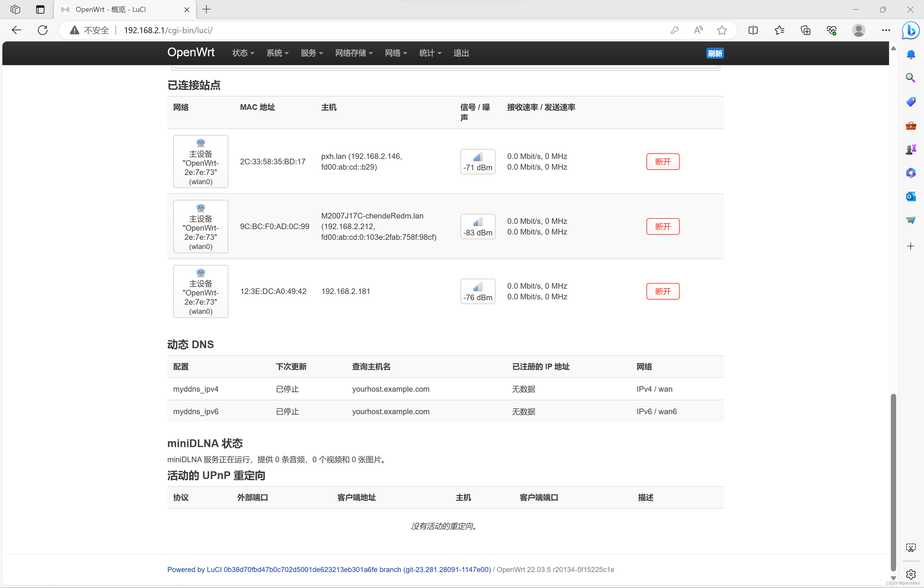This screenshot has width=924, height=588.
Task: Open the shopping sidebar panel
Action: (x=911, y=102)
